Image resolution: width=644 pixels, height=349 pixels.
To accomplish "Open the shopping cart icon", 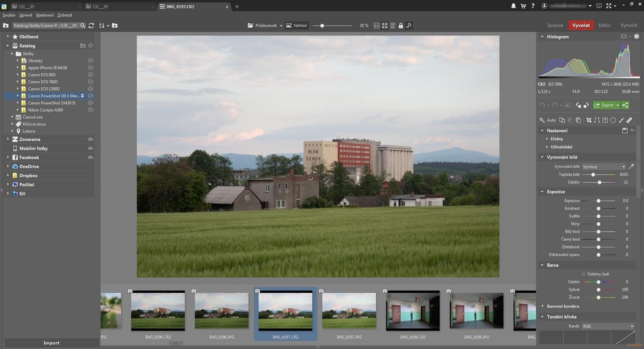I will [523, 6].
